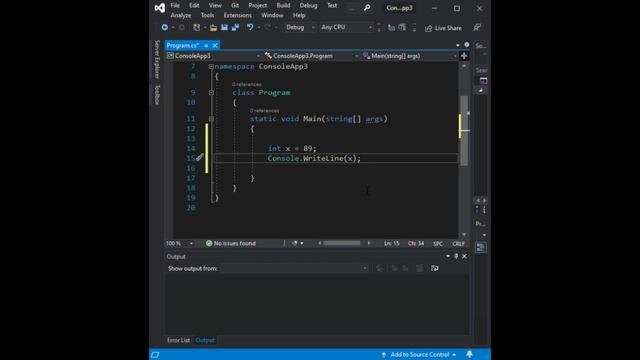Image resolution: width=640 pixels, height=360 pixels.
Task: Click the No issues found indicator
Action: pos(231,243)
